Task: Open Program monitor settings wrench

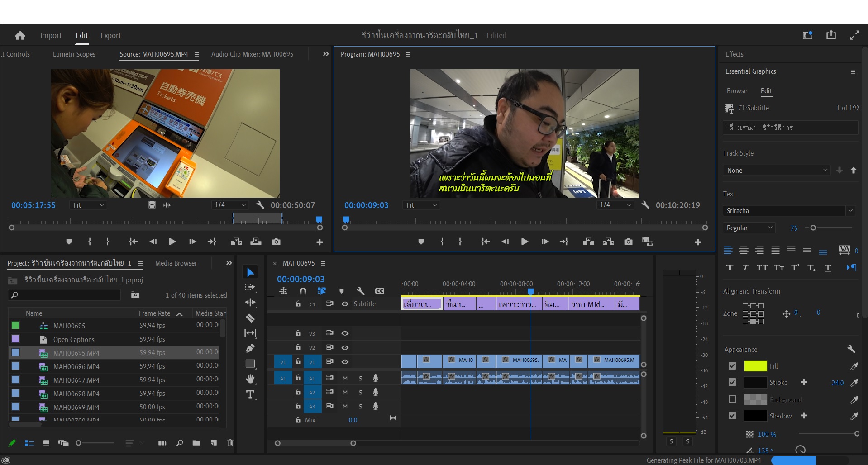Action: click(645, 205)
